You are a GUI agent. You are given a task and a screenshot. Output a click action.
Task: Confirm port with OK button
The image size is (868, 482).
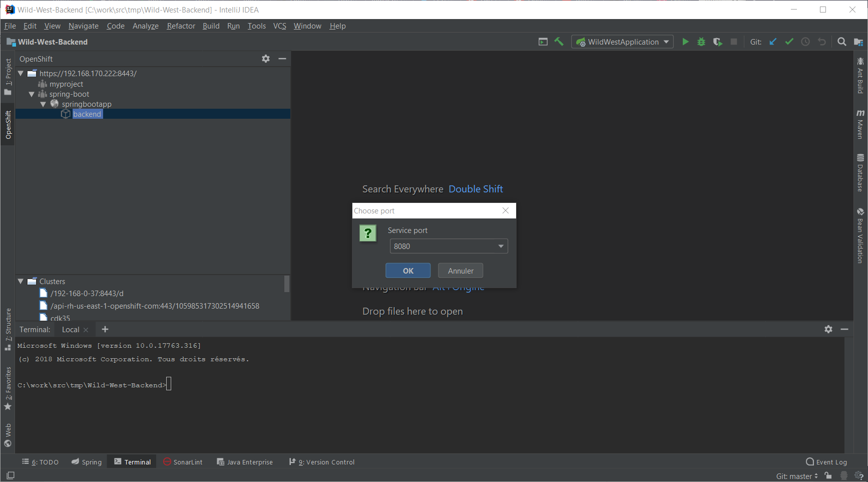pyautogui.click(x=408, y=271)
